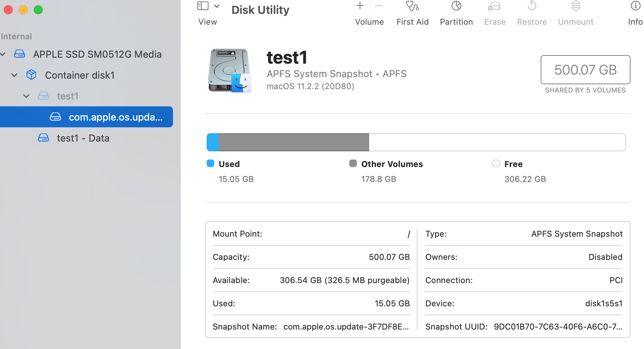Image resolution: width=644 pixels, height=349 pixels.
Task: Click the Mount Point value slash
Action: click(409, 234)
